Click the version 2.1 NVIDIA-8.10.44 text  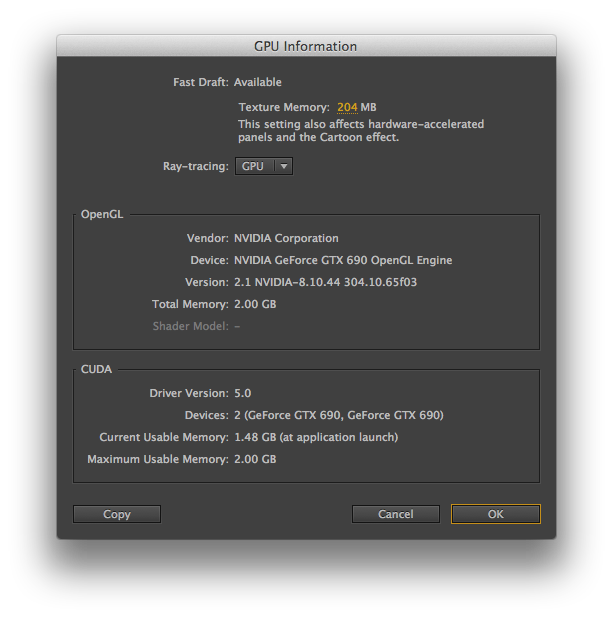(325, 282)
